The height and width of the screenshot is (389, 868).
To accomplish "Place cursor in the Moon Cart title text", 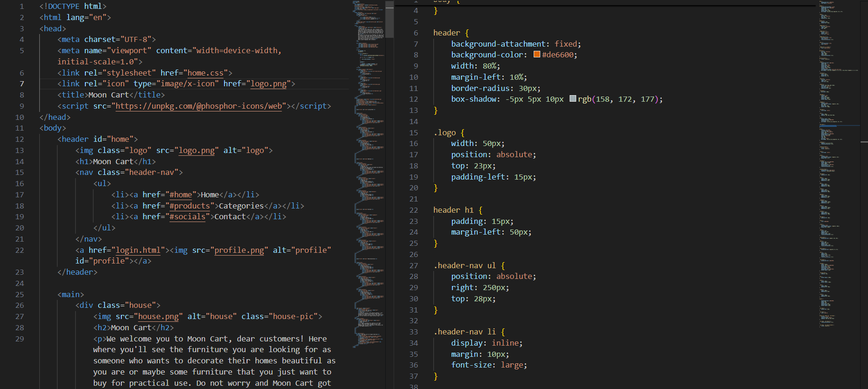I will [108, 95].
